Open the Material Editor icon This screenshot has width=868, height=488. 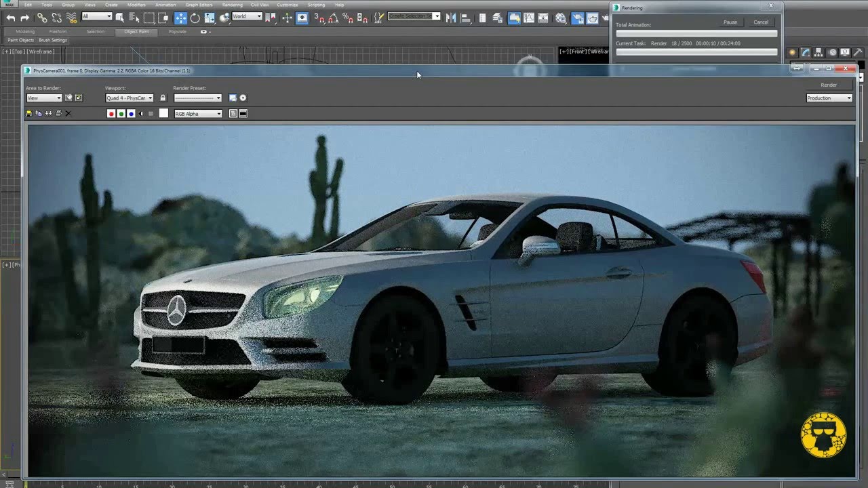click(x=561, y=18)
